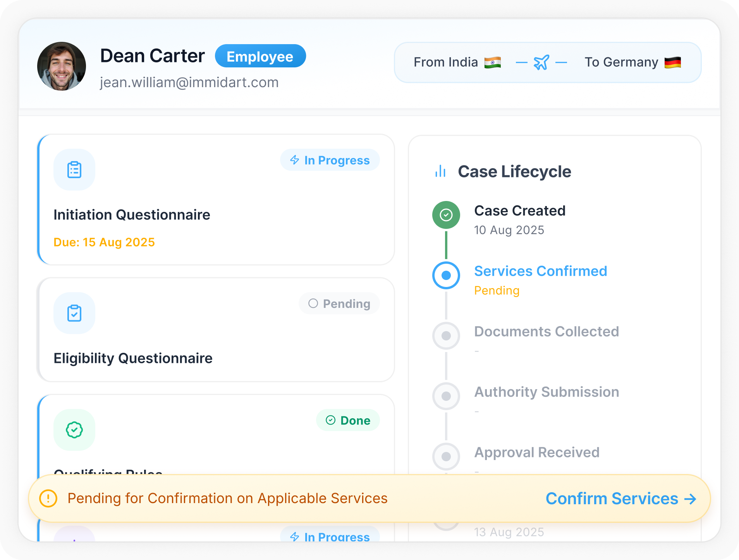Click the Case Lifecycle bar chart icon
Image resolution: width=739 pixels, height=560 pixels.
[440, 171]
